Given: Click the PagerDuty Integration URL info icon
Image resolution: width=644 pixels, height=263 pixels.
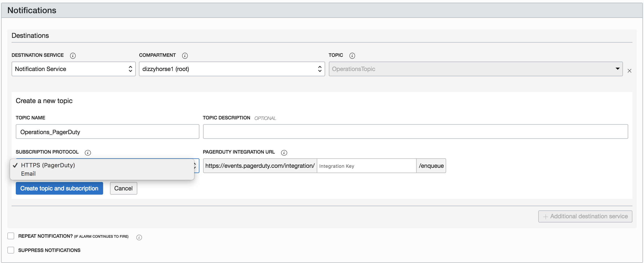Looking at the screenshot, I should coord(284,153).
